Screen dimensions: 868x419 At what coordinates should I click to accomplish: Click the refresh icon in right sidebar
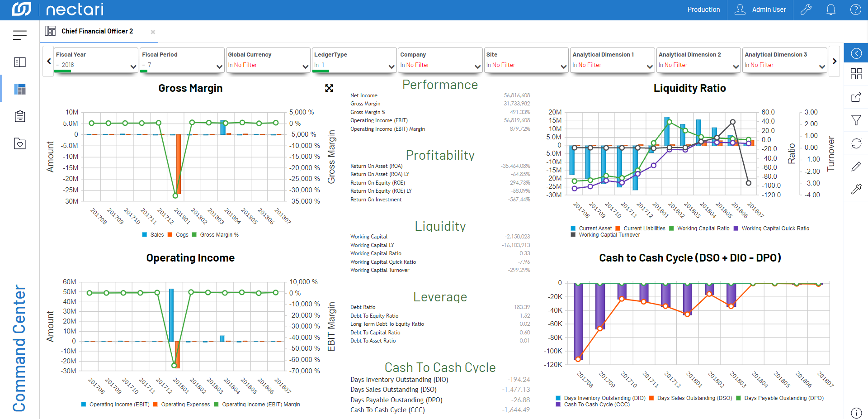856,143
